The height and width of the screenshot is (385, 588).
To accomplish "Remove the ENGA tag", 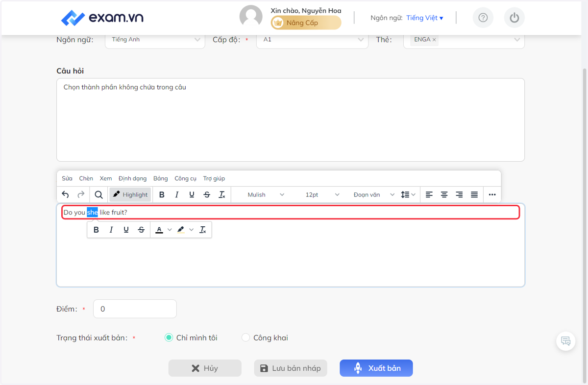I will pyautogui.click(x=434, y=40).
